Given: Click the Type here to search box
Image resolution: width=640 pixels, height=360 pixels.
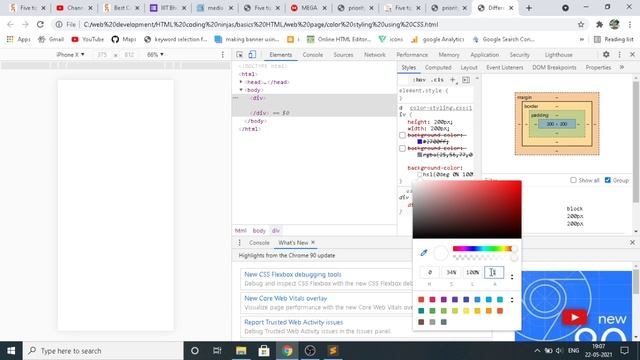Looking at the screenshot, I should (103, 351).
